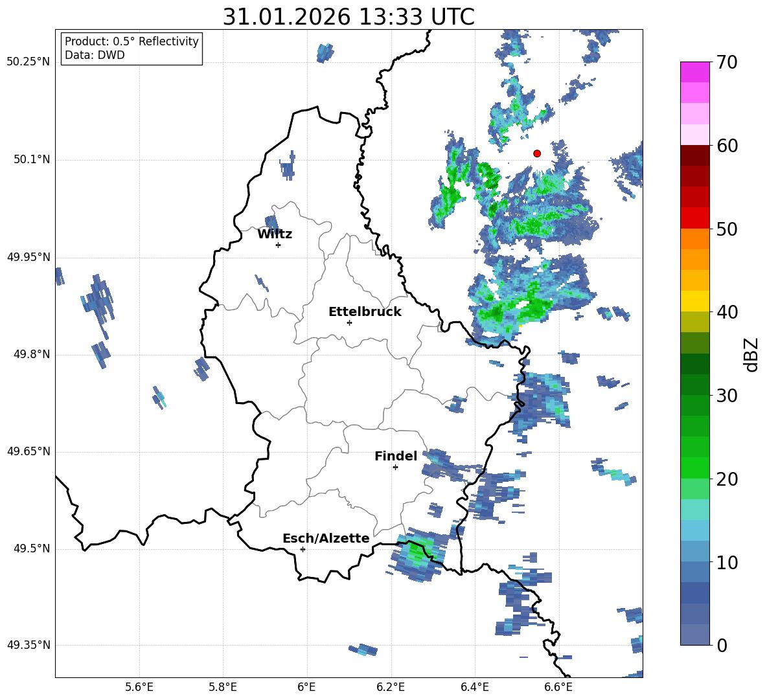Click the 50.25°N latitude label
767x700 pixels.
coord(29,63)
